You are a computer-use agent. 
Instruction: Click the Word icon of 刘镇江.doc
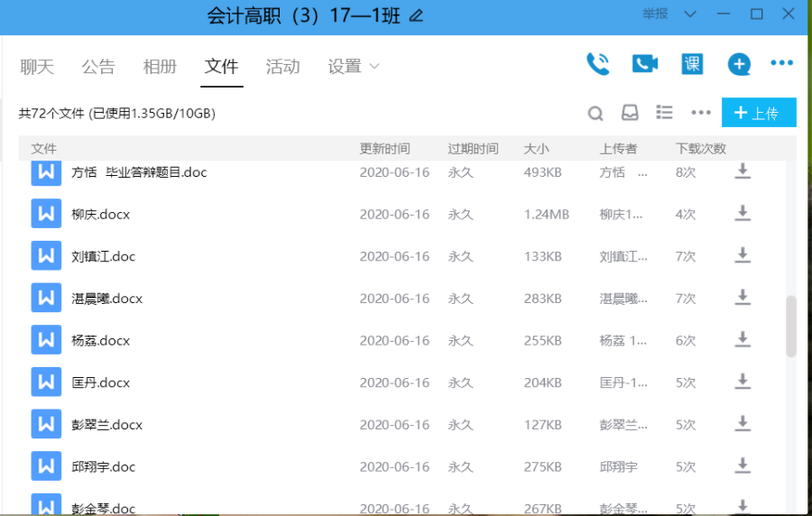click(46, 255)
